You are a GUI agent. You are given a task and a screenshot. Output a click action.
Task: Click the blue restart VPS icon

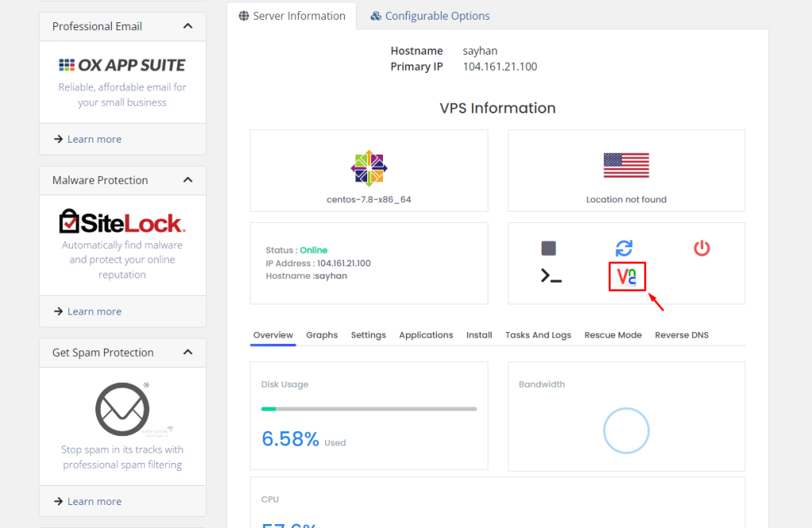[624, 248]
